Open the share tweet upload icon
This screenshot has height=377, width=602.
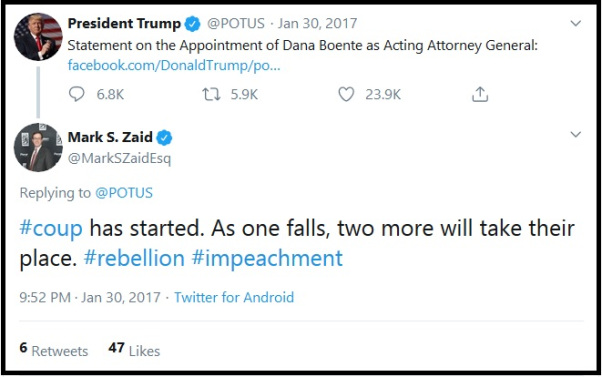(480, 94)
